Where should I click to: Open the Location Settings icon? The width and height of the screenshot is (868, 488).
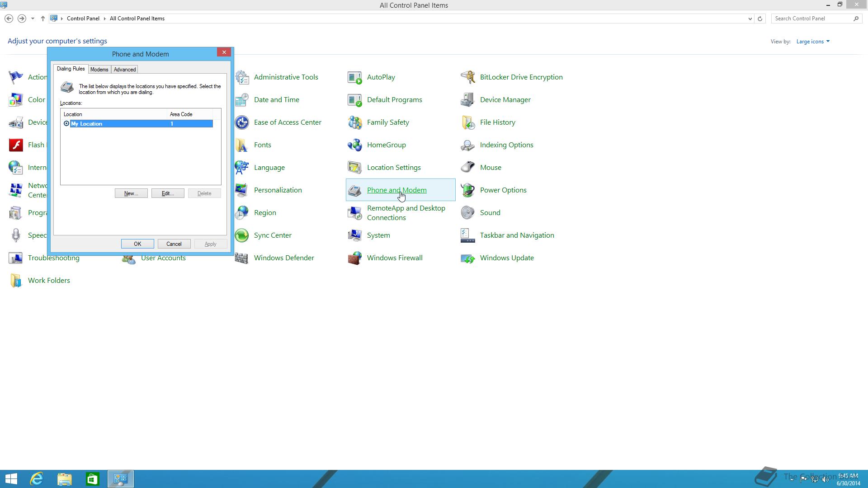pos(355,168)
